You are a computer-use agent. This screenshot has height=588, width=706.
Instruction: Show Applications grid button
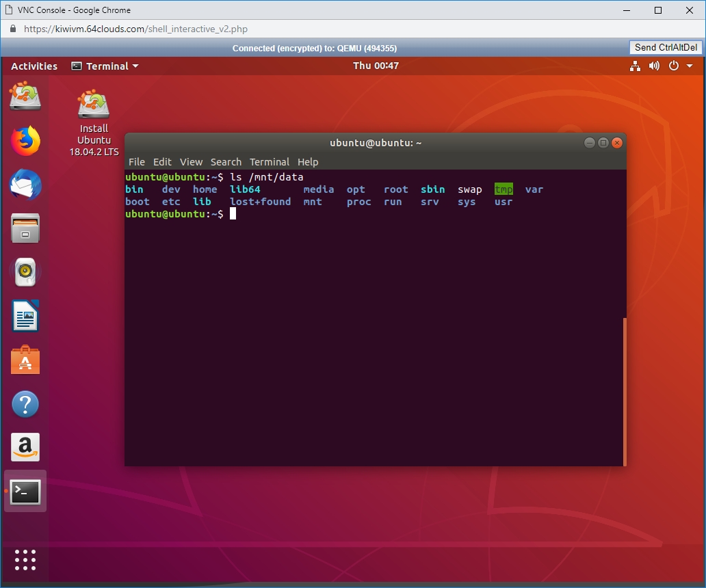click(x=25, y=559)
